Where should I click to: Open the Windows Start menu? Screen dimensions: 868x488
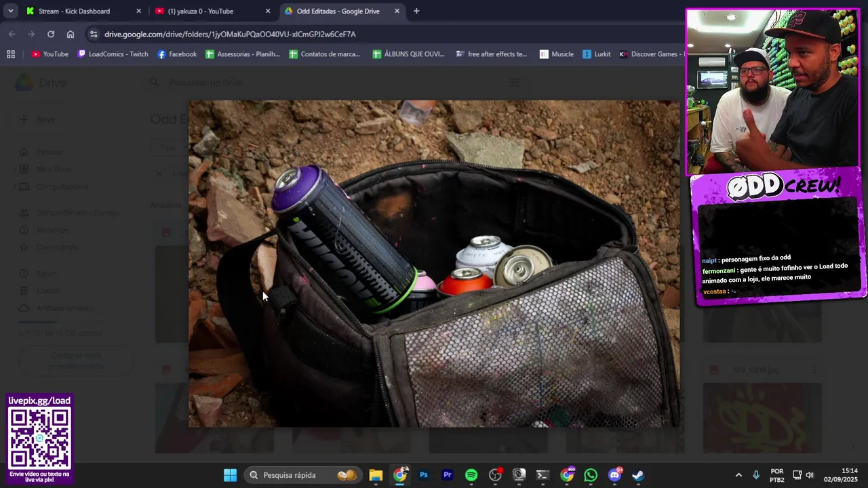coord(230,475)
